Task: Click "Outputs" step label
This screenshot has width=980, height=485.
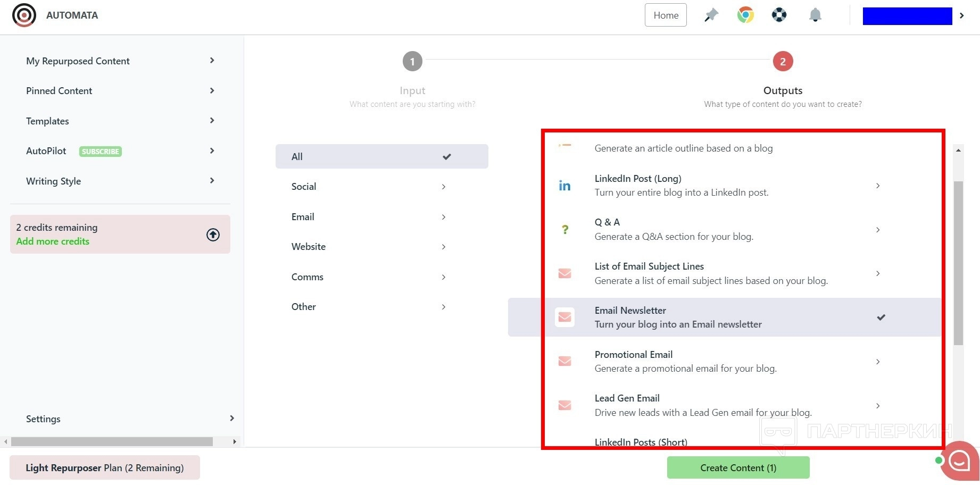Action: [783, 90]
